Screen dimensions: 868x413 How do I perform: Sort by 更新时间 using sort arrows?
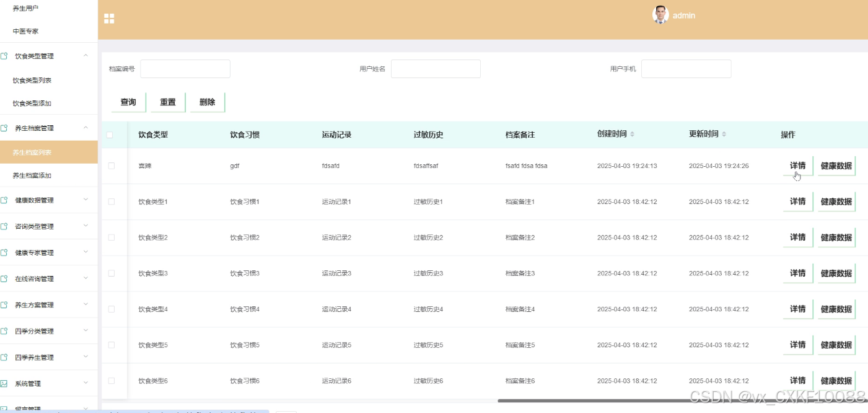click(x=724, y=135)
